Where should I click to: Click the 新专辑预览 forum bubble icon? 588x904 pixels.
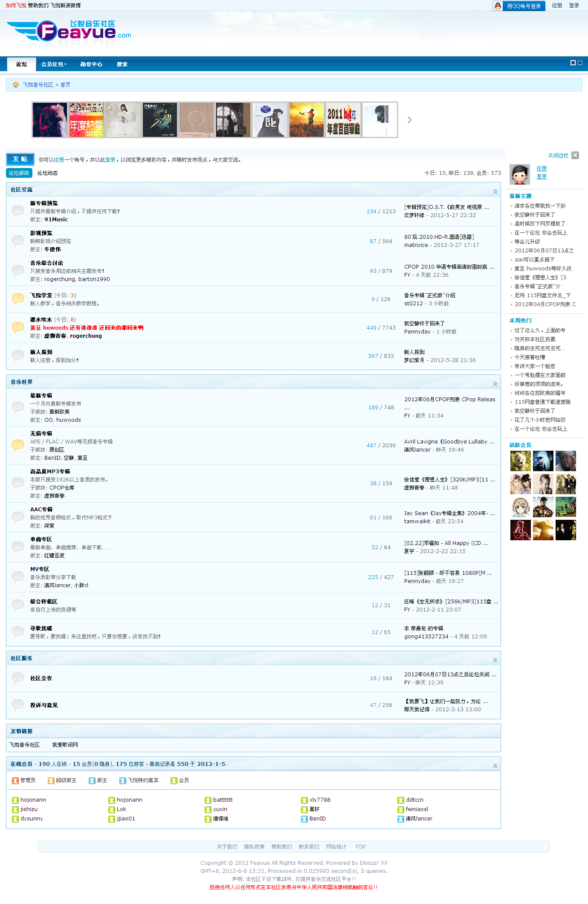tap(18, 211)
